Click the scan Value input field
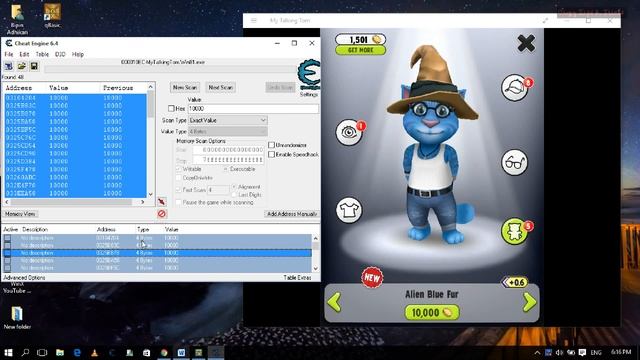Screen dimensions: 640x360 pyautogui.click(x=253, y=109)
